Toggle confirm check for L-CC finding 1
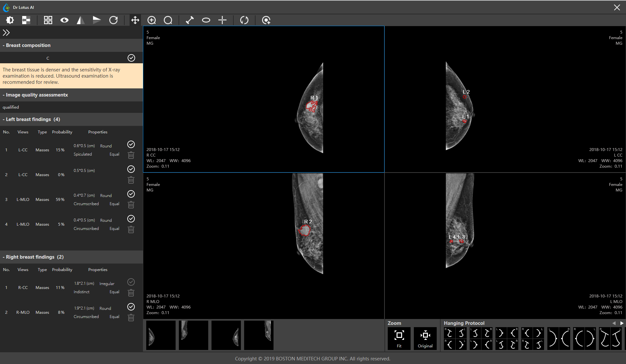626x364 pixels. pos(131,144)
